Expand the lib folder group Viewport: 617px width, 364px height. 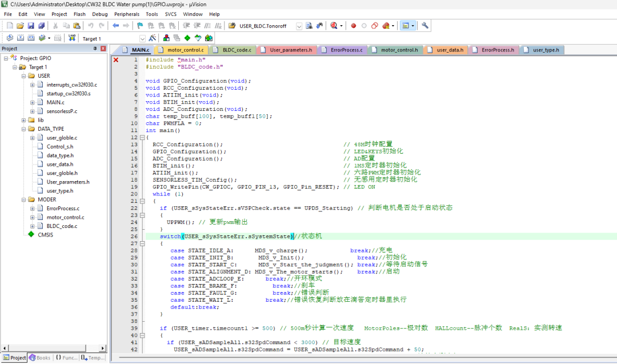pos(23,120)
